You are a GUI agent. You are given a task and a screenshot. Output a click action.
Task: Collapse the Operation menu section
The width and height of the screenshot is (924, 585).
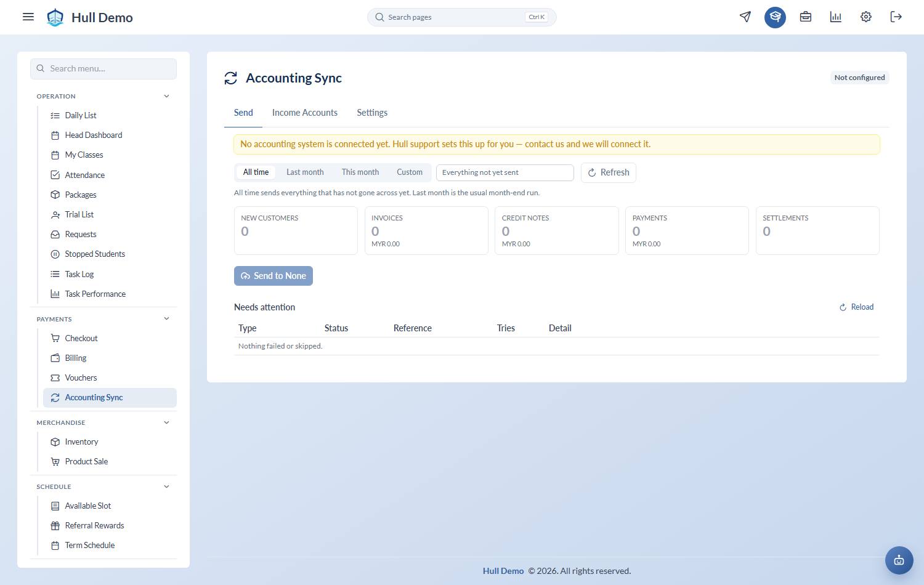pyautogui.click(x=166, y=96)
